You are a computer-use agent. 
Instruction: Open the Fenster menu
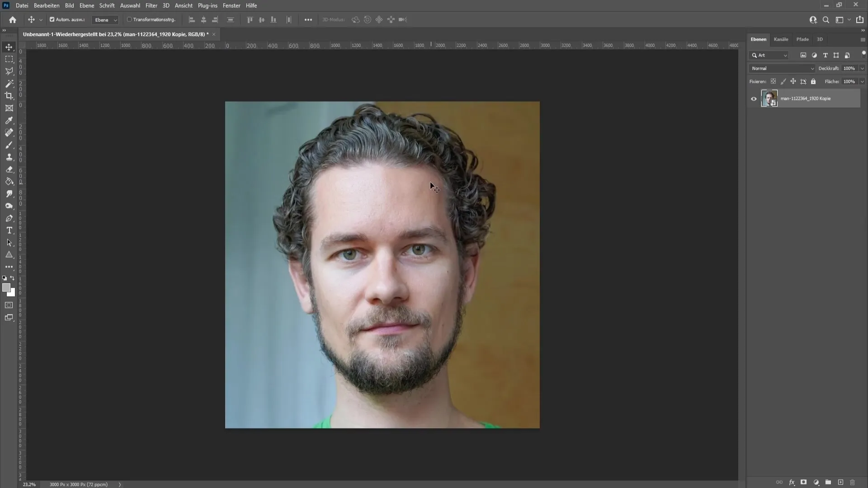(x=231, y=5)
